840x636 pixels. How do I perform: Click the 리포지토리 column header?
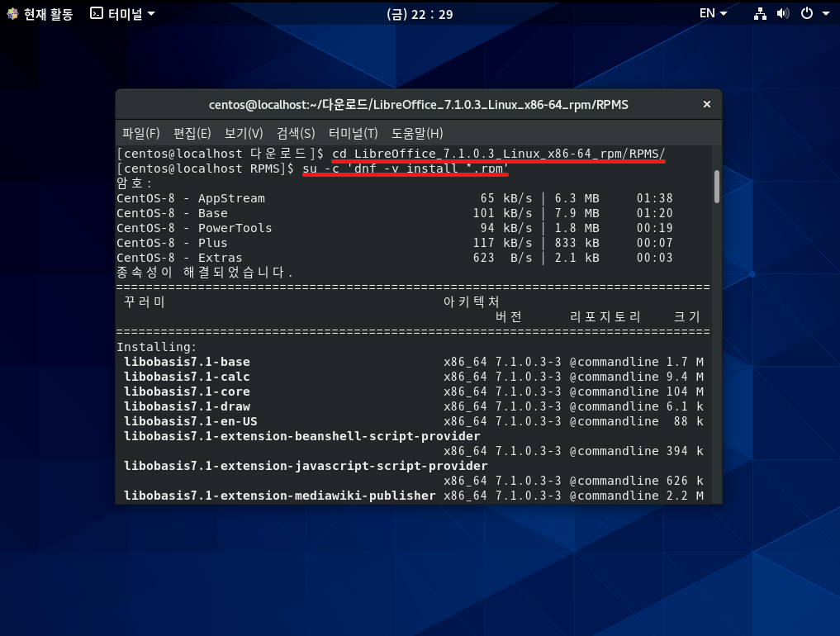[x=605, y=316]
